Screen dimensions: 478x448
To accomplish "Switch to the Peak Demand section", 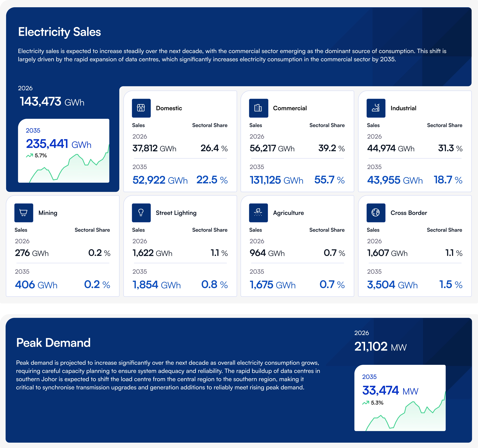I will pos(53,343).
